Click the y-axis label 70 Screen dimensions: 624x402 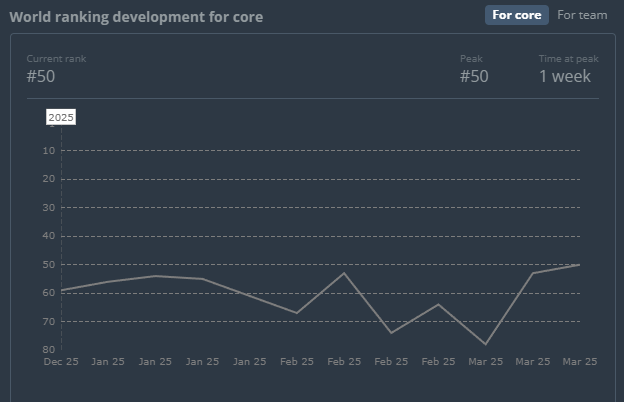(49, 321)
